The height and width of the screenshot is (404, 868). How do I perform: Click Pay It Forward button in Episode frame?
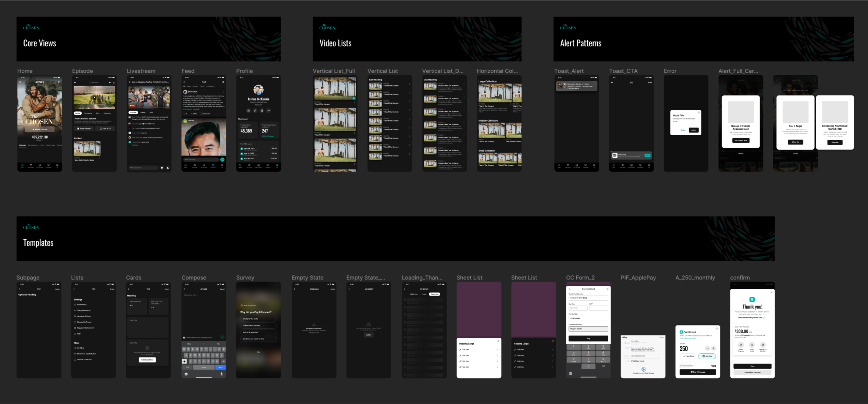[x=84, y=129]
